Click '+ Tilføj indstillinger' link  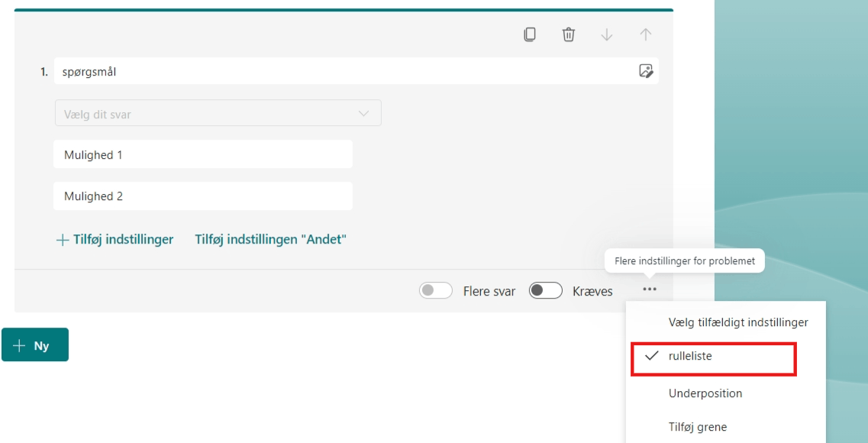115,240
